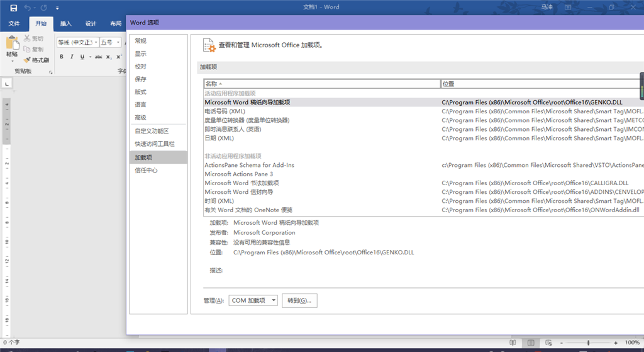Open zoom dialog via 100% label
644x352 pixels.
click(x=633, y=343)
